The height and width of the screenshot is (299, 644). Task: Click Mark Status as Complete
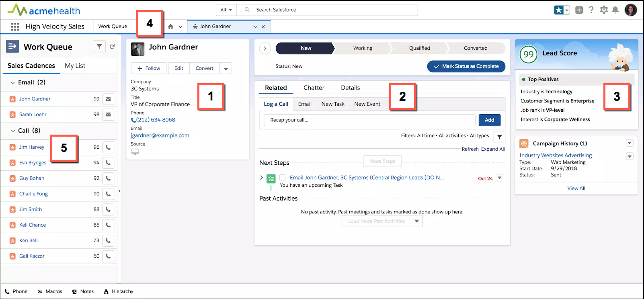466,66
